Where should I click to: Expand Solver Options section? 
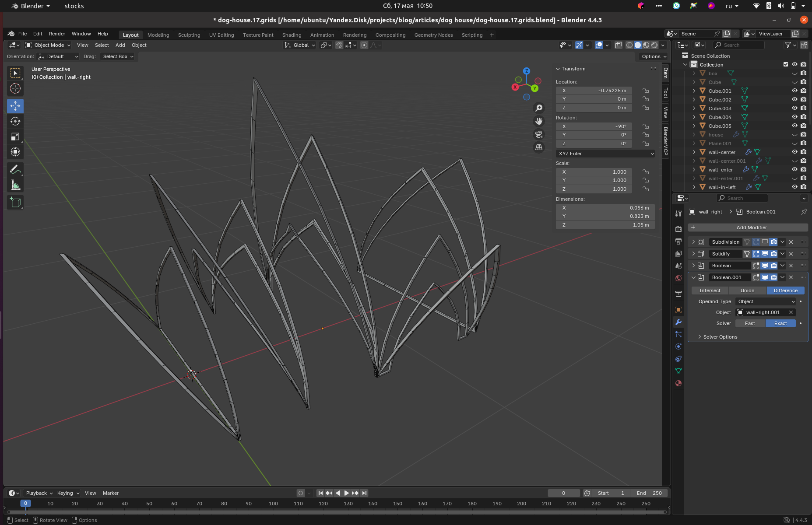[x=720, y=337]
